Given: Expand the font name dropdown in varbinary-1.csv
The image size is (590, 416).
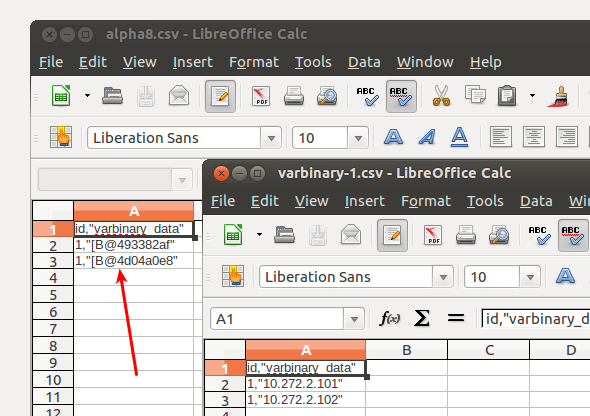Looking at the screenshot, I should click(443, 277).
